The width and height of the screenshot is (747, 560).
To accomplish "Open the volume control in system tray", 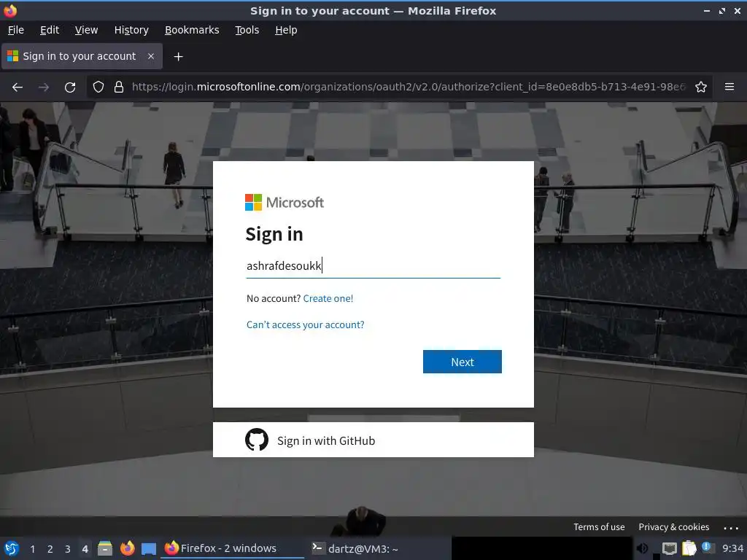I will pos(642,548).
